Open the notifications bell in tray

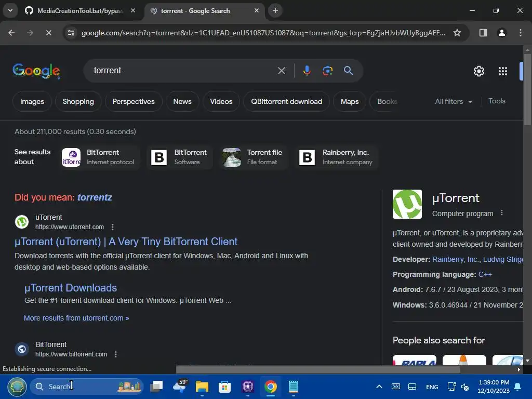518,387
